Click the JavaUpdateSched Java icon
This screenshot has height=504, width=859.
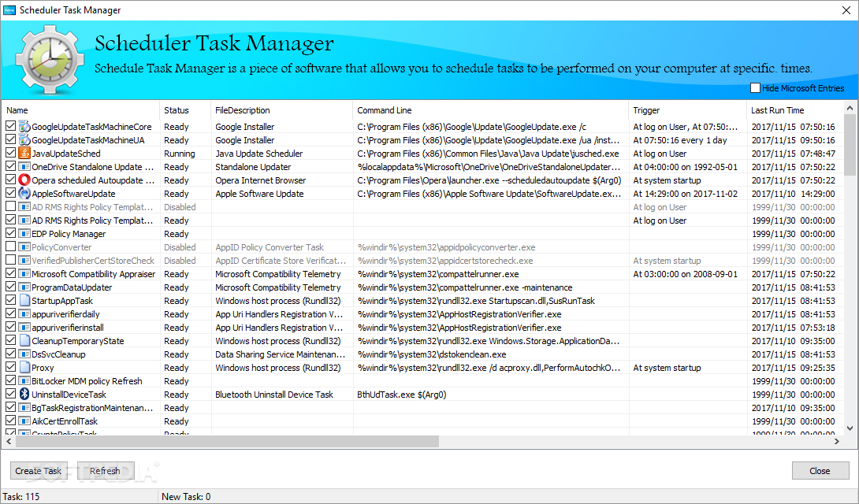click(x=24, y=154)
